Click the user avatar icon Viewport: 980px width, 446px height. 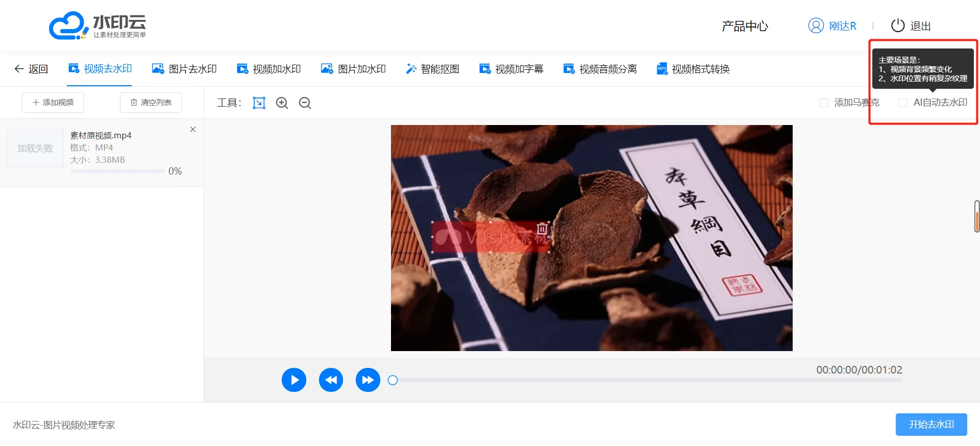click(x=816, y=26)
